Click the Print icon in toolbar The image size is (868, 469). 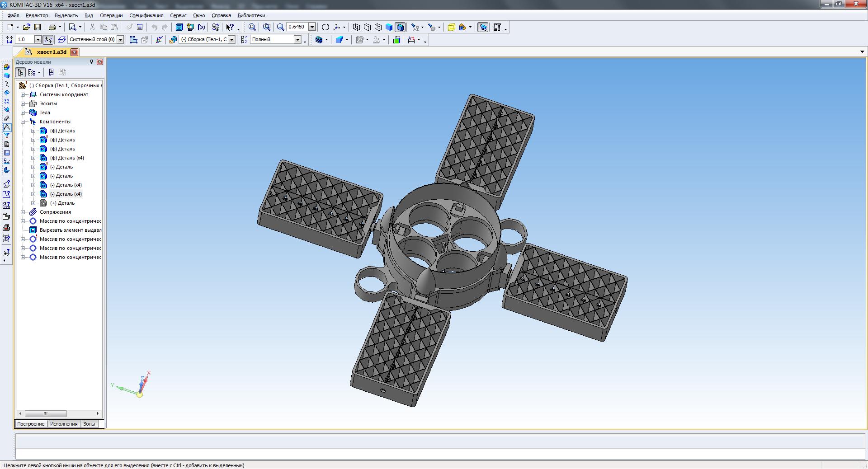(x=52, y=28)
